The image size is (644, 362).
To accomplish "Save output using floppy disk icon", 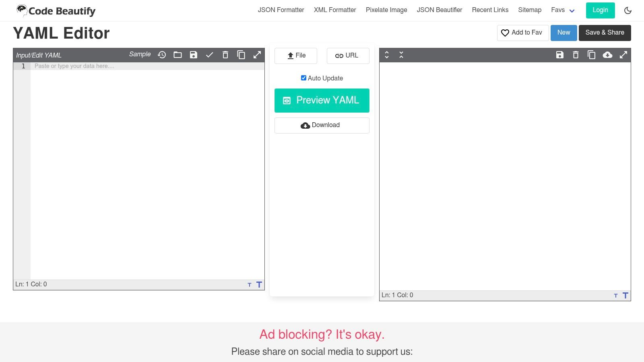I will click(560, 55).
